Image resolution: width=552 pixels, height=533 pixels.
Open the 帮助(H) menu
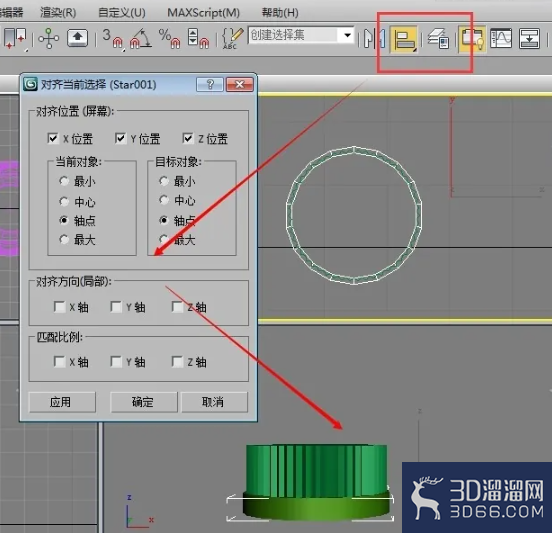pyautogui.click(x=280, y=13)
